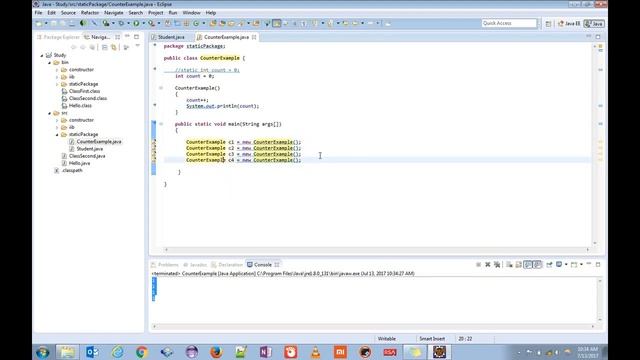Open the Window menu
This screenshot has height=360, width=640.
pyautogui.click(x=191, y=13)
